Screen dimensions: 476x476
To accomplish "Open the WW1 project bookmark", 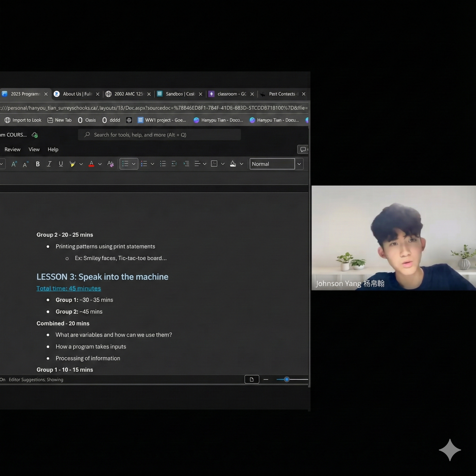I will [162, 120].
